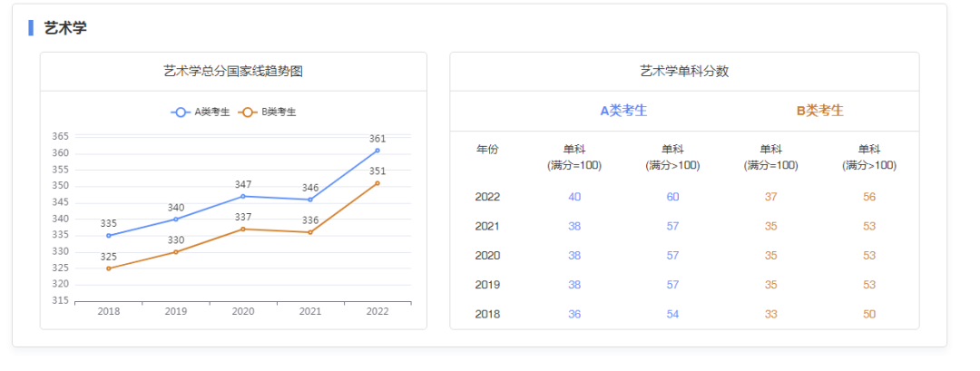980x371 pixels.
Task: Click the 艺术学单科分数 table title
Action: 684,72
